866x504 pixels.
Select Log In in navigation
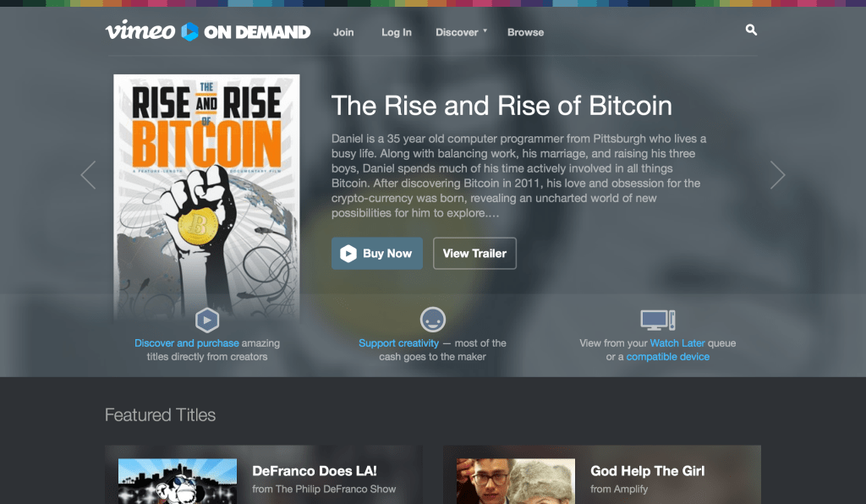click(x=397, y=32)
